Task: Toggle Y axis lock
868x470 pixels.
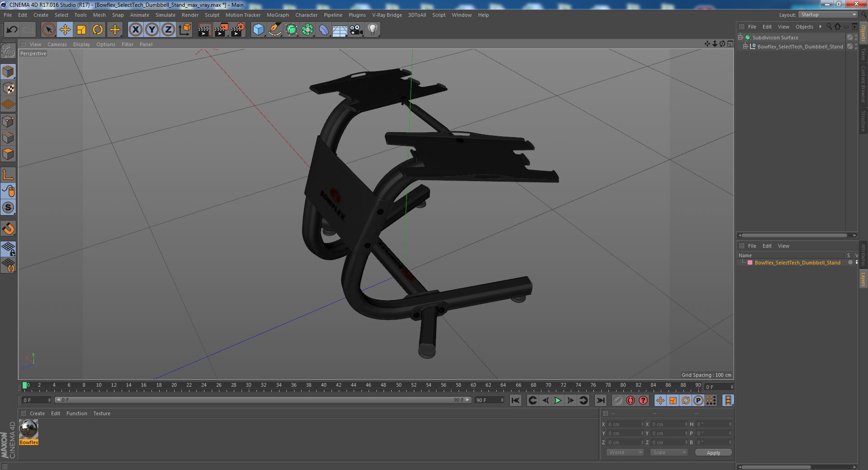Action: pos(152,30)
